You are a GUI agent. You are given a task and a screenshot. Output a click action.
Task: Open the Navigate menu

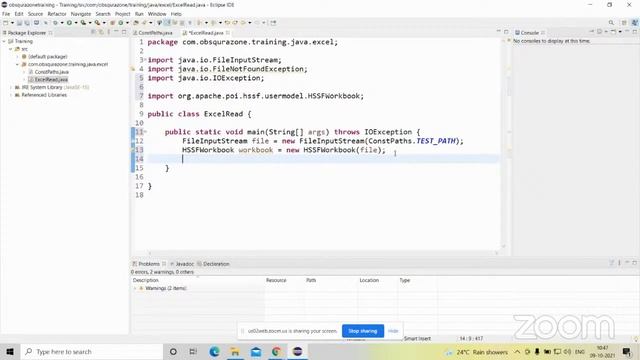pyautogui.click(x=81, y=14)
